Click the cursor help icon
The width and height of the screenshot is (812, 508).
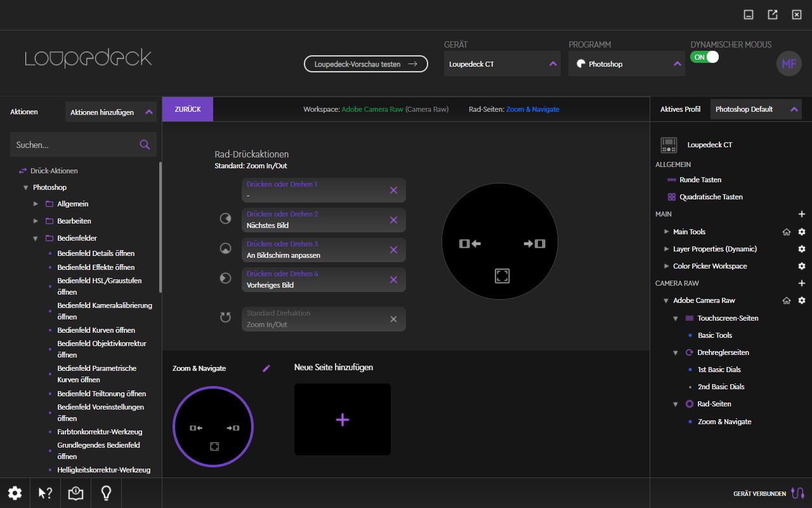[x=45, y=493]
